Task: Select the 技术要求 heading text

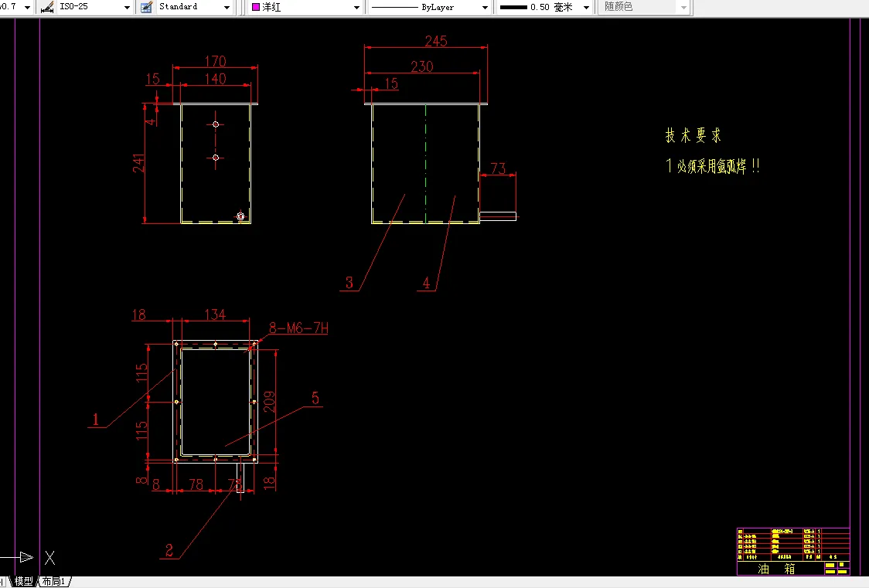Action: [693, 135]
